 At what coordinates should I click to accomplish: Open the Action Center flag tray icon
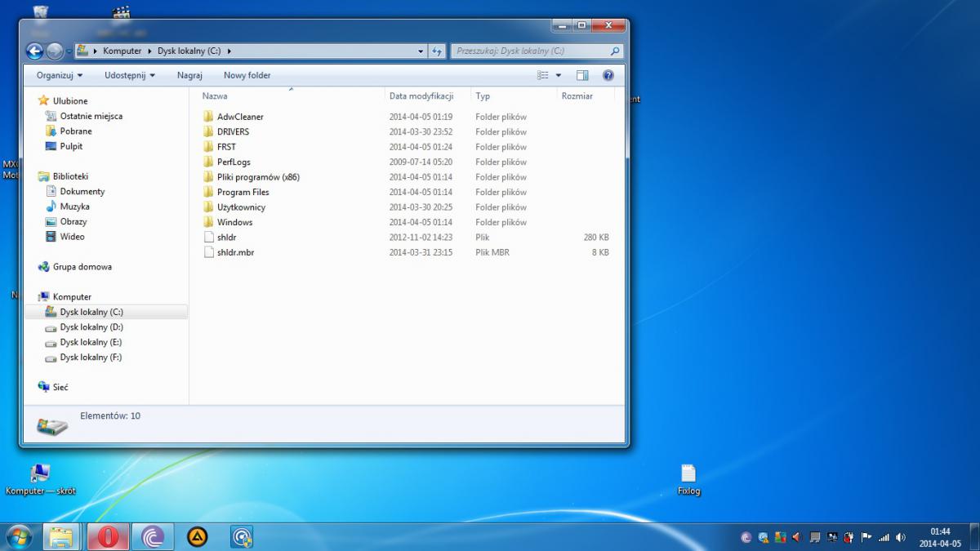[x=866, y=537]
